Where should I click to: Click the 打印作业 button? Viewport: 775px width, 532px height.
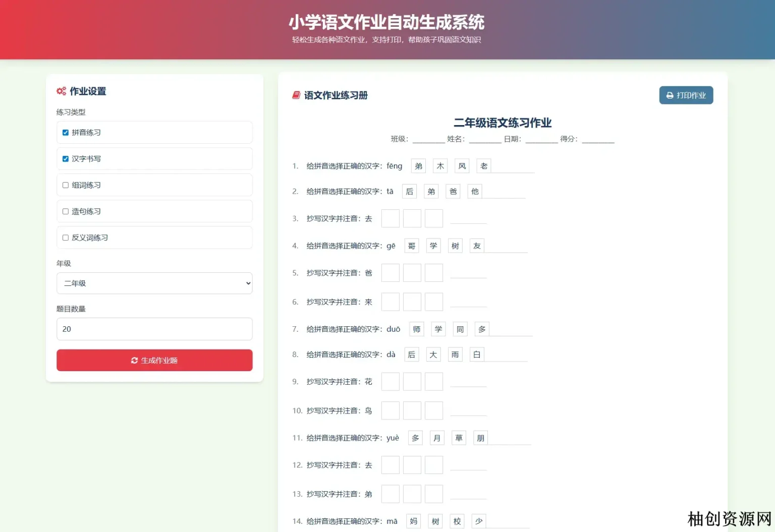click(686, 95)
